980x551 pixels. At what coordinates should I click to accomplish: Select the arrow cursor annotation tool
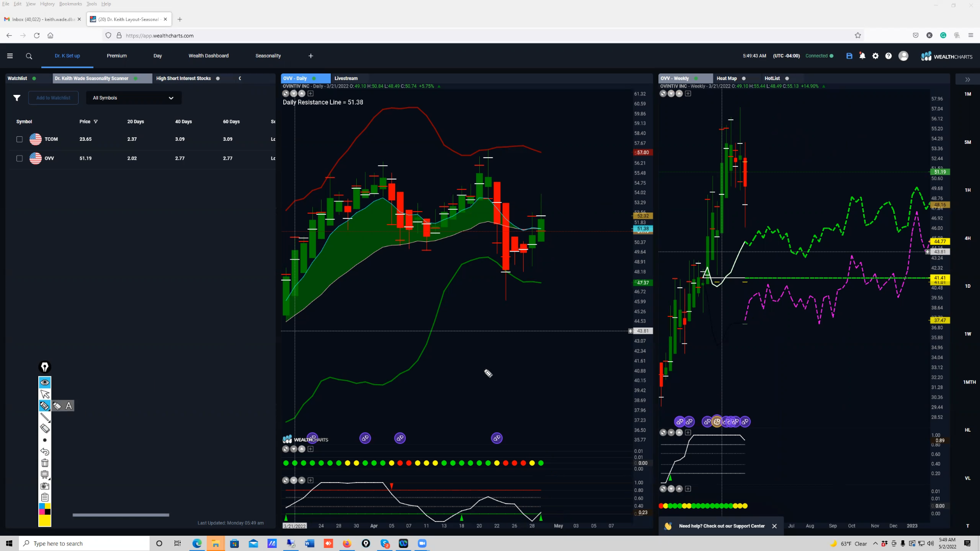pyautogui.click(x=45, y=394)
